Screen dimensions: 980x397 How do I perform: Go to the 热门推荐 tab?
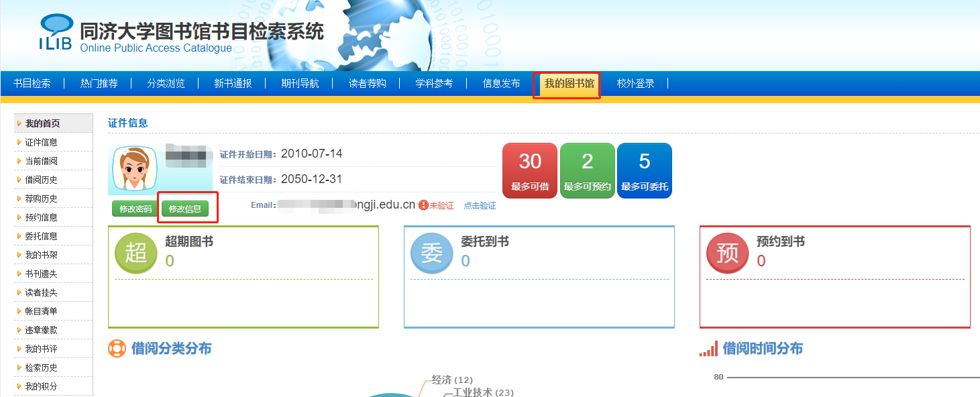(99, 84)
